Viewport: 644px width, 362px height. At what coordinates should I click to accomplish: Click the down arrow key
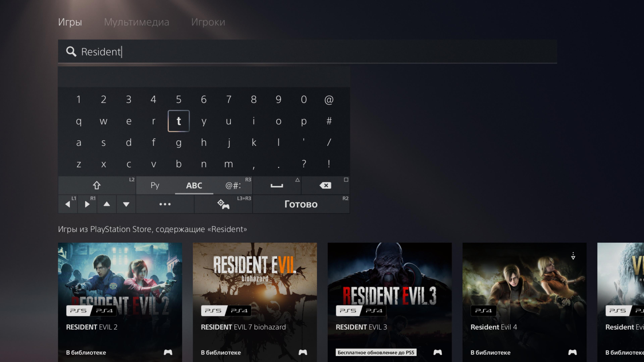[126, 204]
